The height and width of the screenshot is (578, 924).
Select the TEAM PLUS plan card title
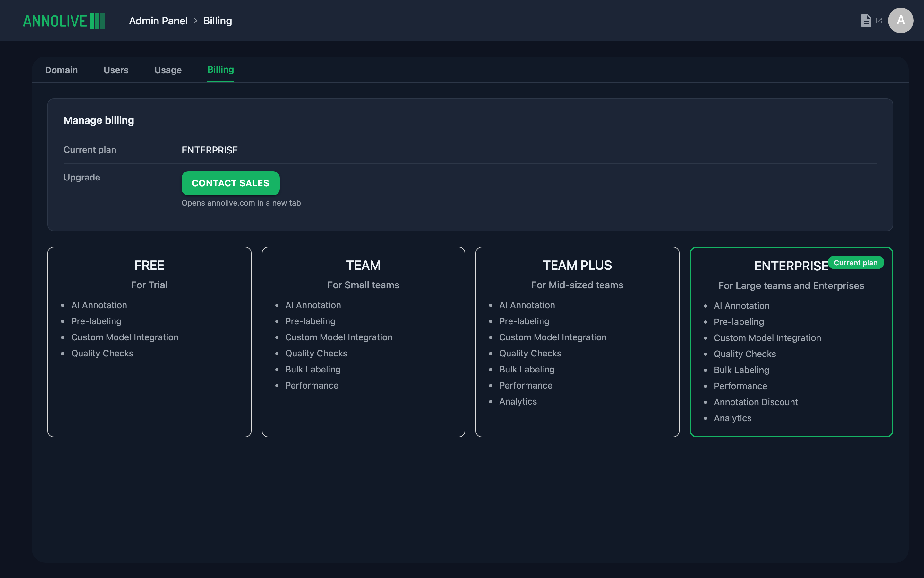(x=577, y=265)
